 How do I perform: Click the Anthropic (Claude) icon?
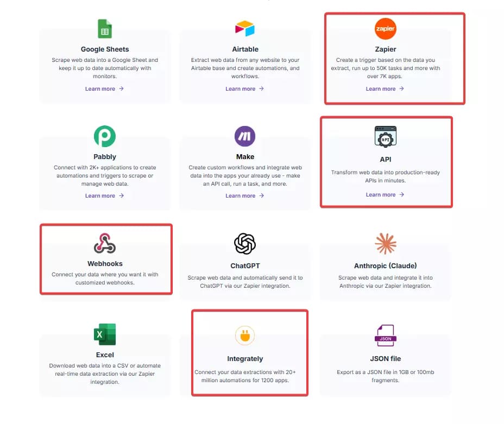(x=385, y=243)
